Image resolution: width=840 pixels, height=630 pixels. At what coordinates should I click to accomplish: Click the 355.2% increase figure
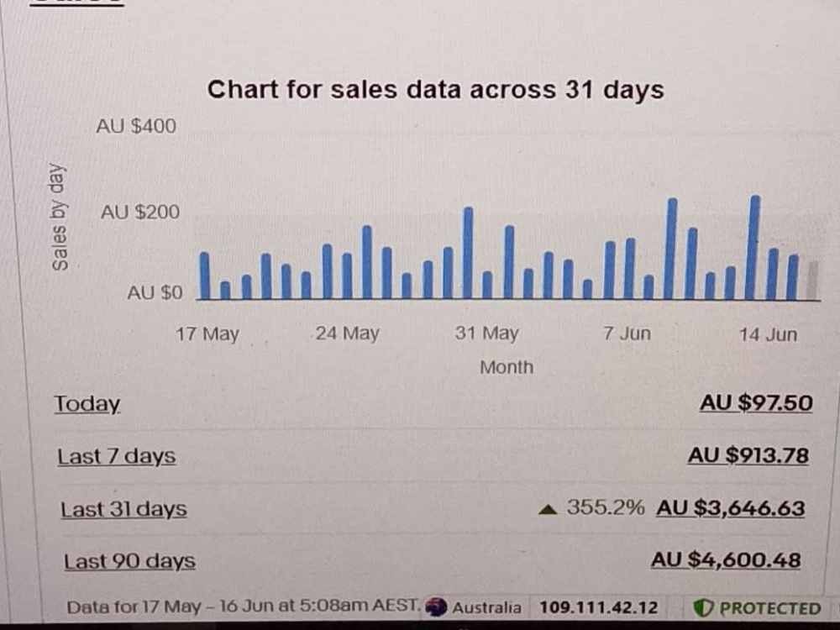(x=606, y=507)
